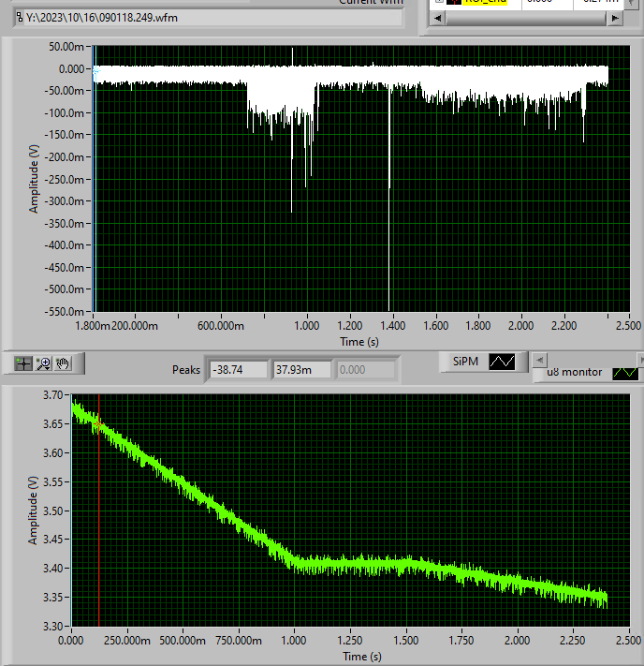Image resolution: width=644 pixels, height=666 pixels.
Task: Click the -550.0m bottom amplitude scale label
Action: (64, 312)
